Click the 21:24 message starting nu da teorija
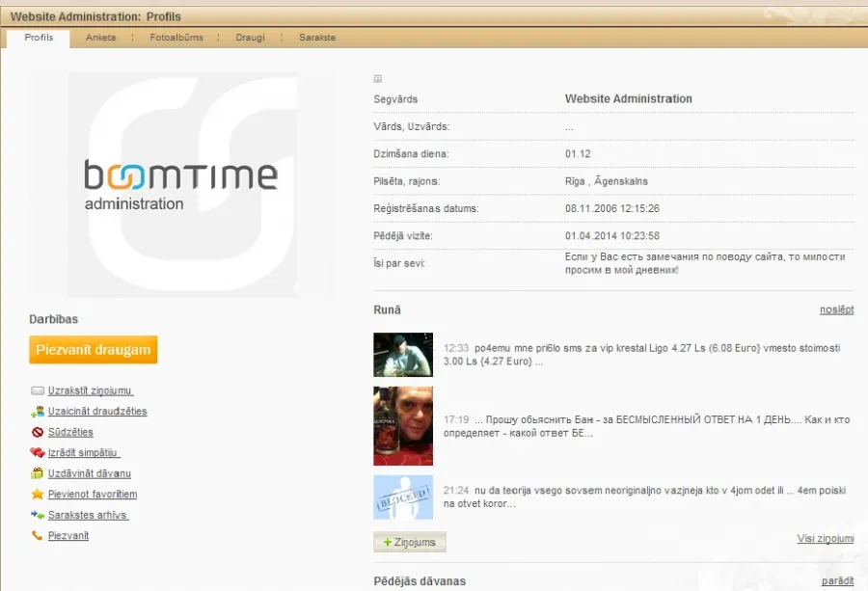Image resolution: width=868 pixels, height=591 pixels. (x=644, y=497)
